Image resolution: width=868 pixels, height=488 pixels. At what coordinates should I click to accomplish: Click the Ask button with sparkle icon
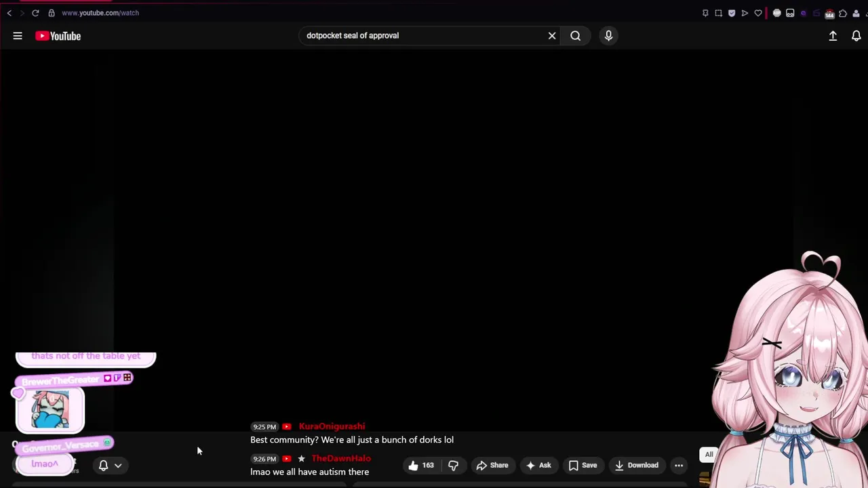[538, 465]
